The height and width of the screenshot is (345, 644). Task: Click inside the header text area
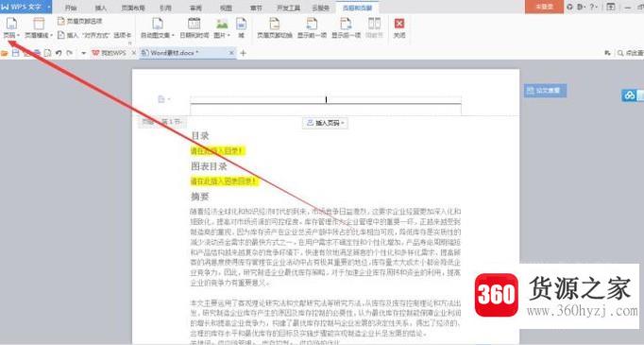(325, 100)
